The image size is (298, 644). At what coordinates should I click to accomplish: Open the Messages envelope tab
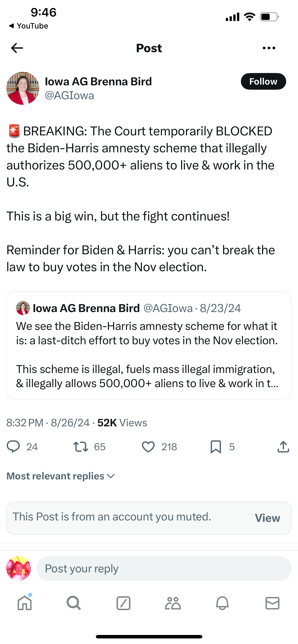pyautogui.click(x=272, y=603)
